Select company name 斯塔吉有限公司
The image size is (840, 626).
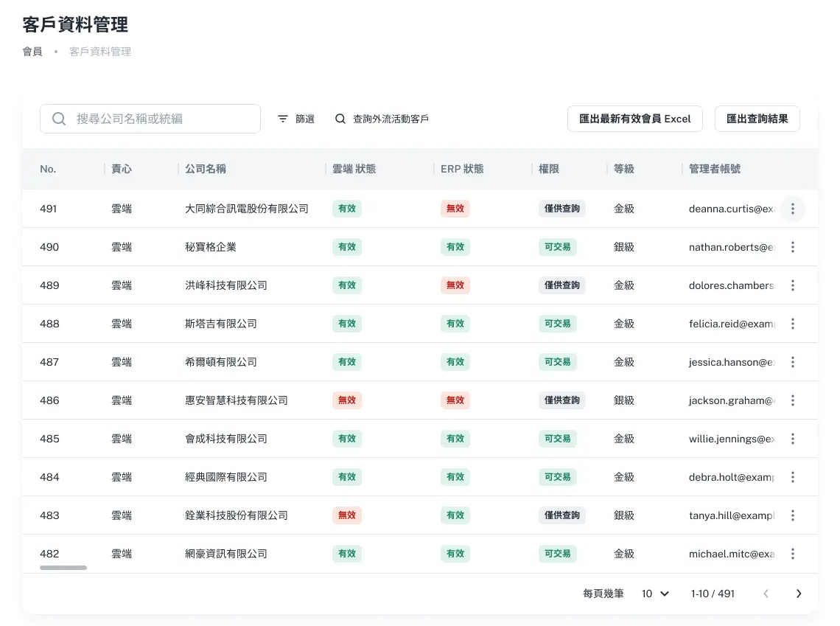click(221, 324)
